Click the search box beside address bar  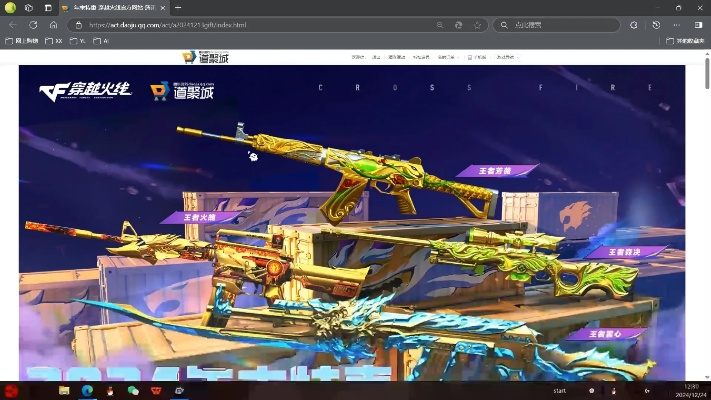(x=557, y=25)
